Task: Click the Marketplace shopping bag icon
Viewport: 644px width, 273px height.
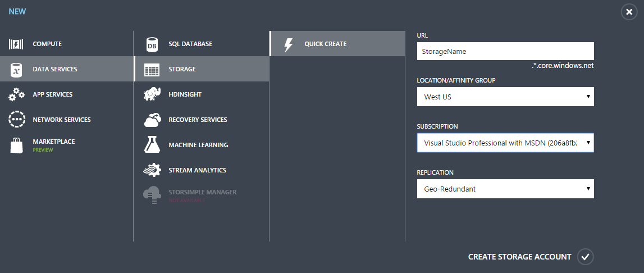Action: coord(17,145)
